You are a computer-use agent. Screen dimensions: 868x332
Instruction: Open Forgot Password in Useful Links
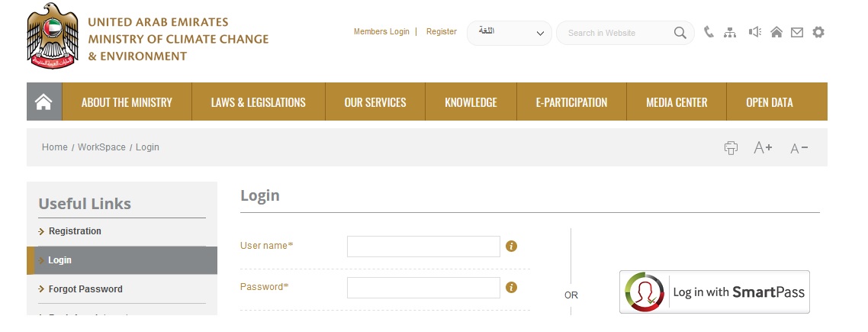[x=85, y=289]
